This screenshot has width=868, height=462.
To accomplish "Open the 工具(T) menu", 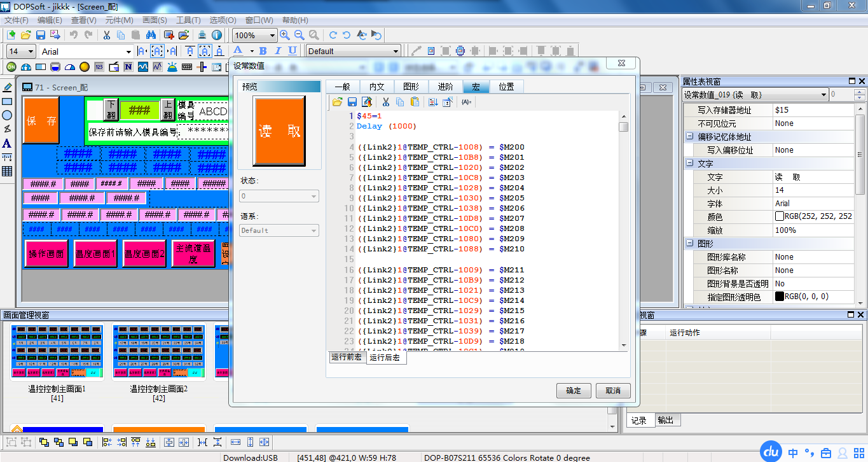I will coord(188,20).
